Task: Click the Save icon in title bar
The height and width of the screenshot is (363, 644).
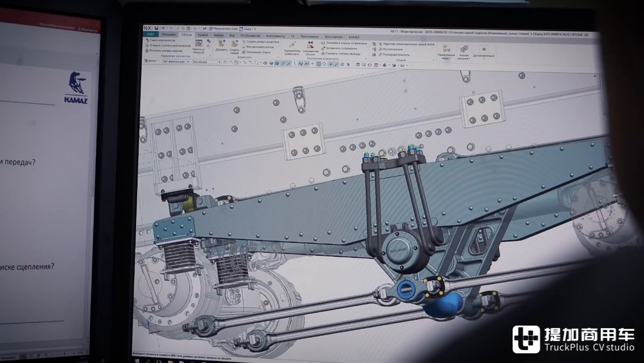Action: point(158,28)
